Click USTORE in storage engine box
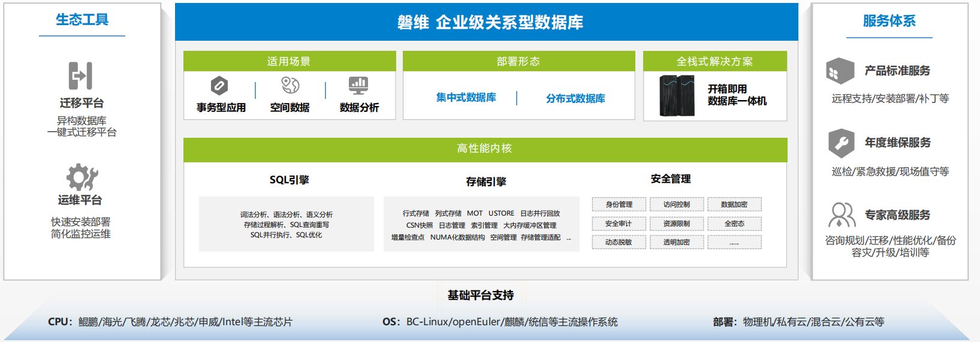The width and height of the screenshot is (980, 342). point(501,213)
